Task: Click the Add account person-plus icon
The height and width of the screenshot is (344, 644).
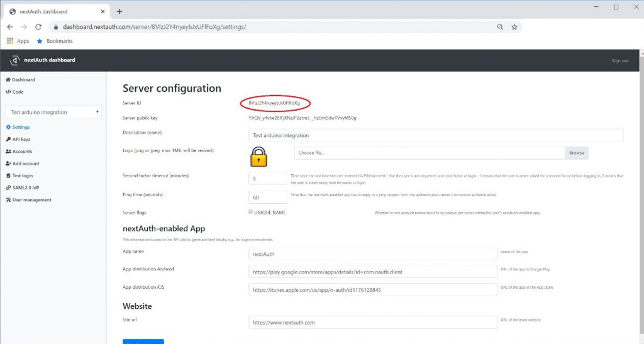Action: (x=8, y=164)
